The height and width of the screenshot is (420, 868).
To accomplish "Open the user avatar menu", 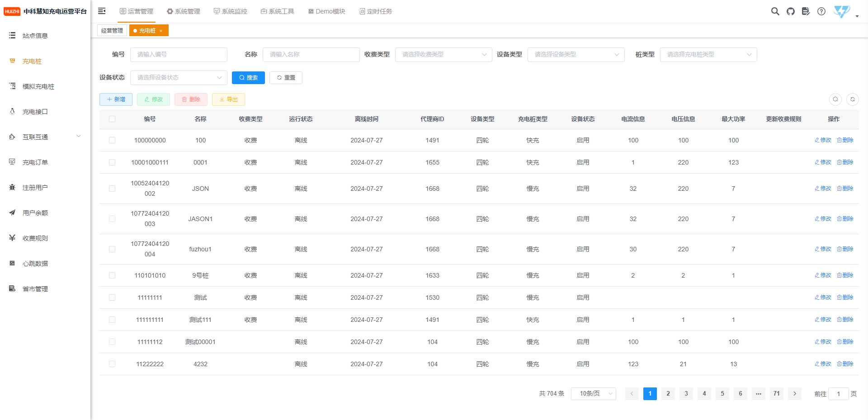I will tap(842, 11).
